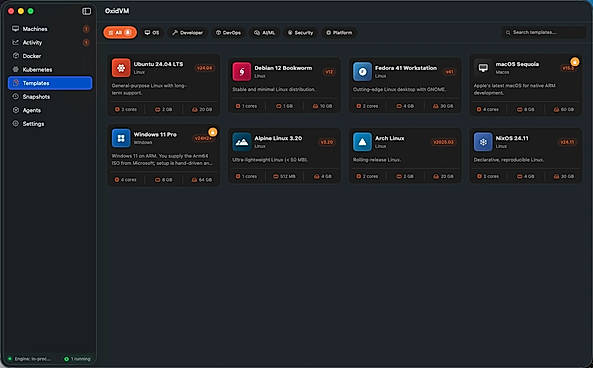Click the Windows 11 Pro logo icon
This screenshot has width=593, height=368.
point(121,138)
